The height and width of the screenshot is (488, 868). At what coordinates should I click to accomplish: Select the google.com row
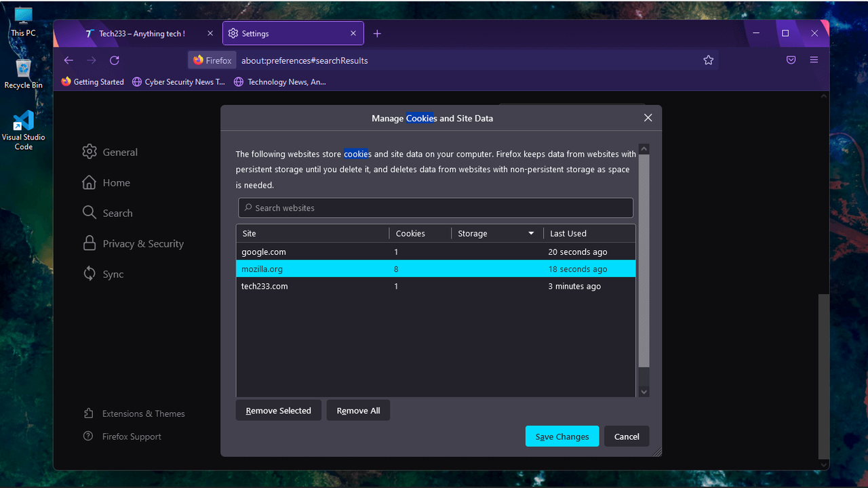436,251
